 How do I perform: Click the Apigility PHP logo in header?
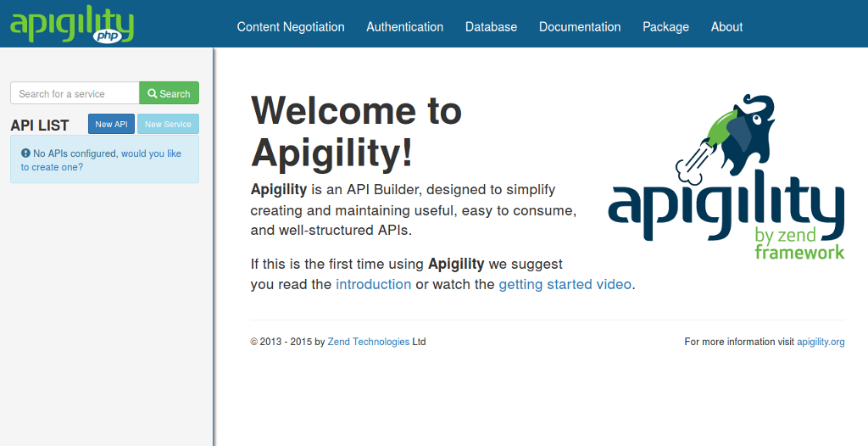coord(72,25)
